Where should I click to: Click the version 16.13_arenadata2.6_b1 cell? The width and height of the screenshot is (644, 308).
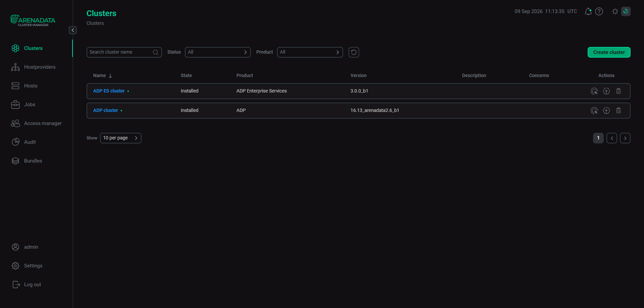pos(375,111)
